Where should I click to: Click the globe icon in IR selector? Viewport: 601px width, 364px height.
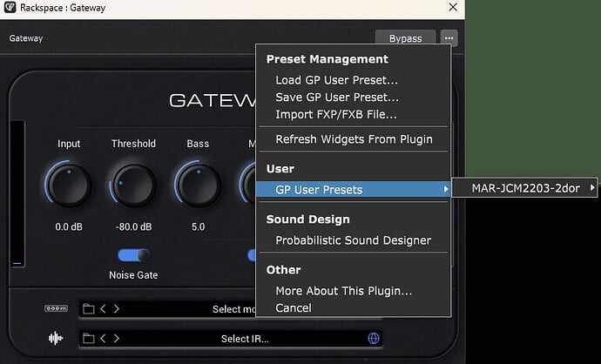tap(374, 339)
